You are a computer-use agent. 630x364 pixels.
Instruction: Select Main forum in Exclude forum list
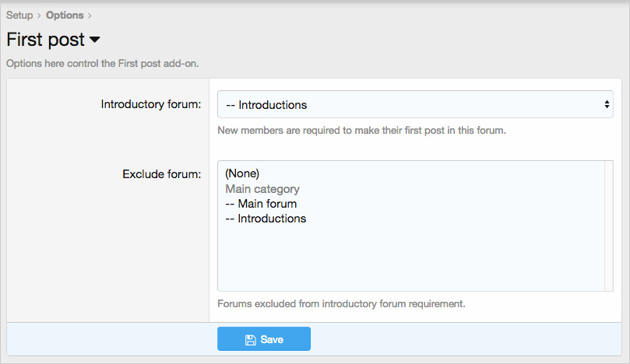[261, 204]
